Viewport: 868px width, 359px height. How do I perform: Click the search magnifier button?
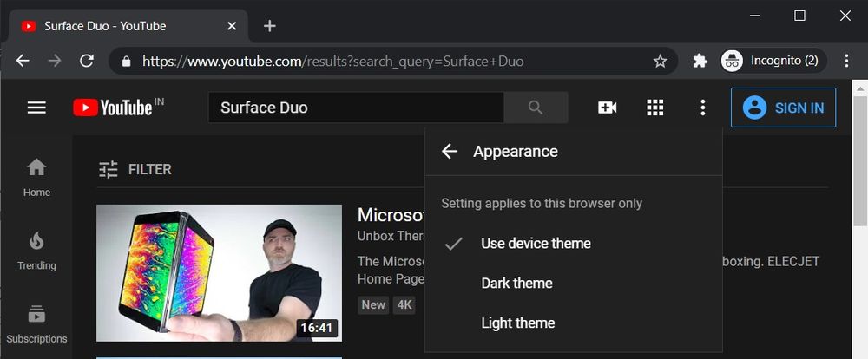(536, 108)
